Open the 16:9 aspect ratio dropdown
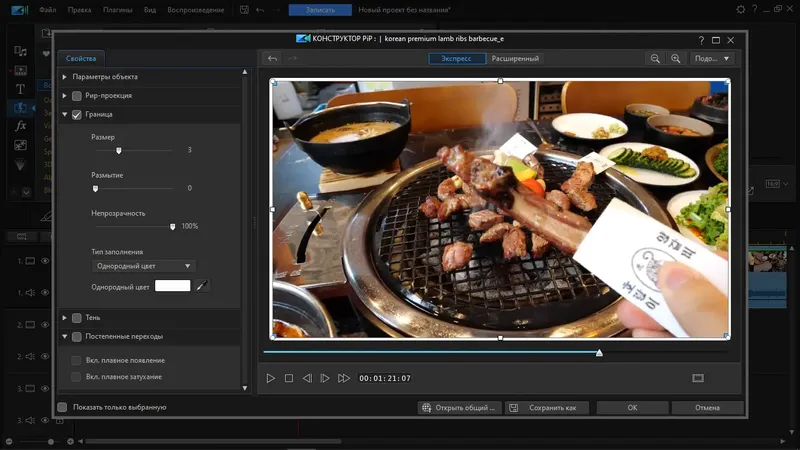The width and height of the screenshot is (800, 450). pyautogui.click(x=777, y=184)
